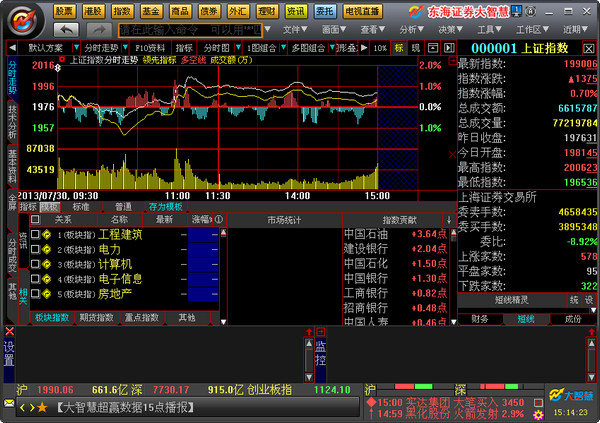600x423 pixels.
Task: Click the red arrow icon at chart top-right
Action: point(453,60)
